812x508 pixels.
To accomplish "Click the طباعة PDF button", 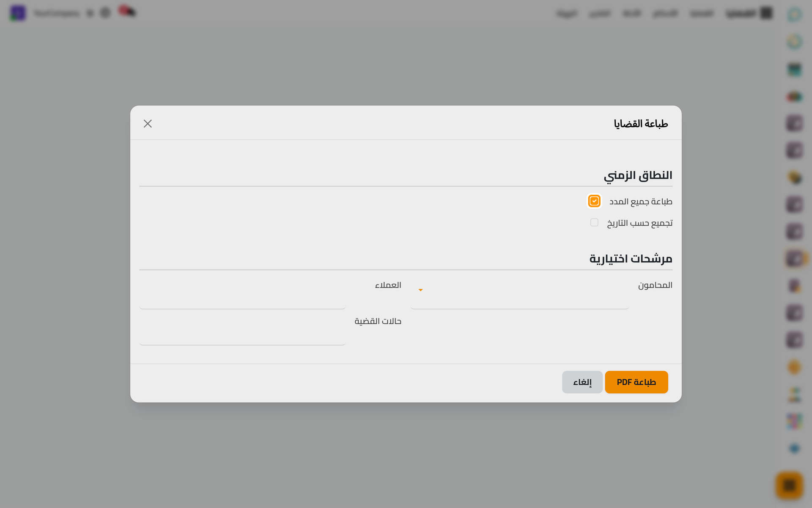I will 636,382.
